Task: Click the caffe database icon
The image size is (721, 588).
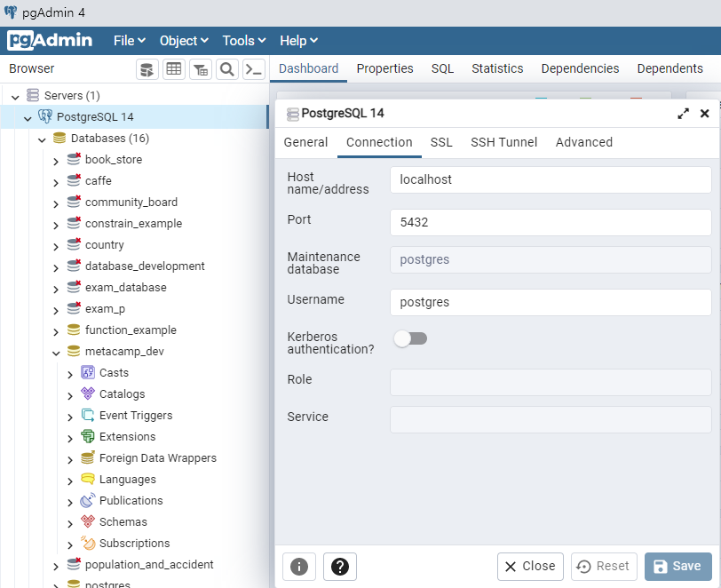Action: coord(74,180)
